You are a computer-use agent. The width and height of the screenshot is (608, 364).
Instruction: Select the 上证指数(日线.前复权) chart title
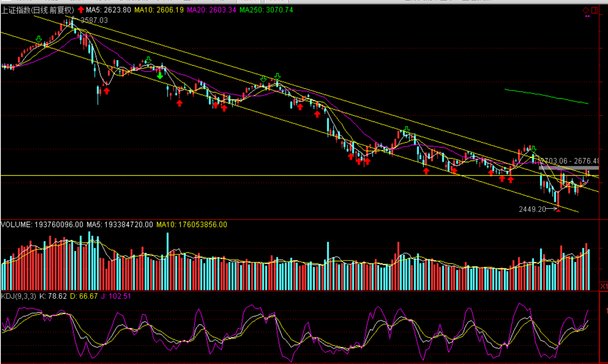coord(38,10)
